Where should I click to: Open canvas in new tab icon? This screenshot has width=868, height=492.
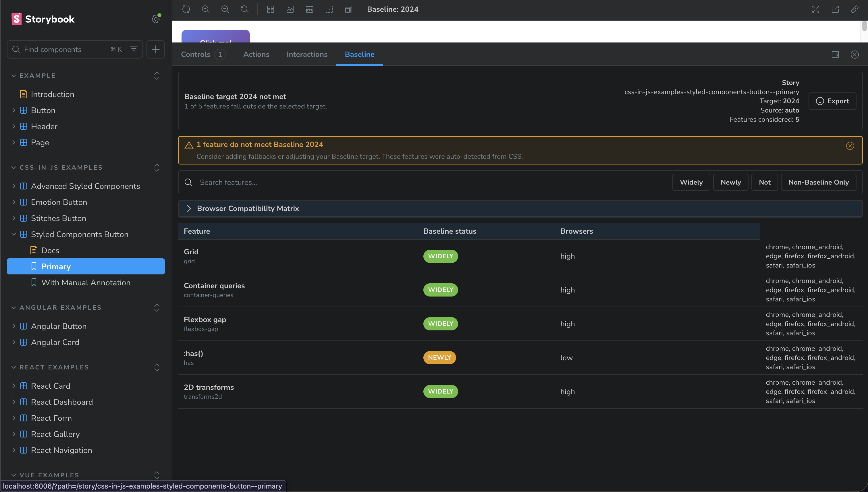tap(835, 9)
